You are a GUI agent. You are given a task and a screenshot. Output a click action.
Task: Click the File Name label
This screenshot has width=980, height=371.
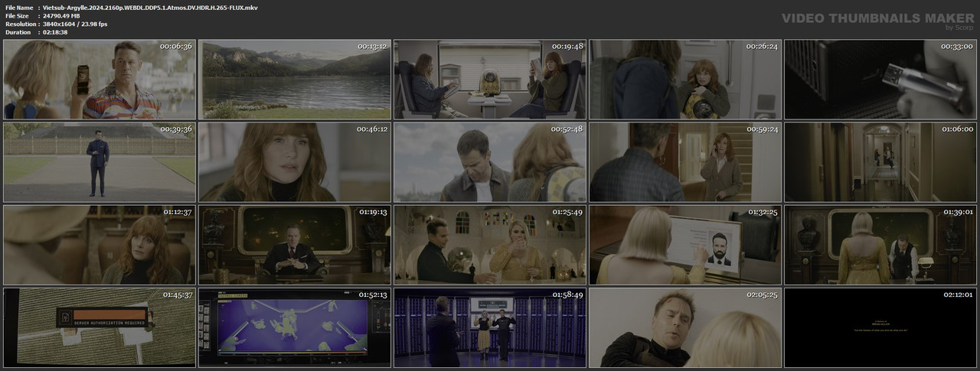tap(18, 7)
